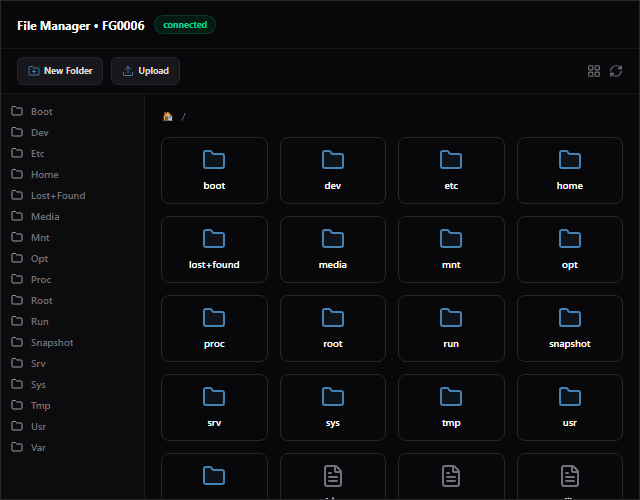This screenshot has width=640, height=500.
Task: Open the boot folder card
Action: click(214, 170)
